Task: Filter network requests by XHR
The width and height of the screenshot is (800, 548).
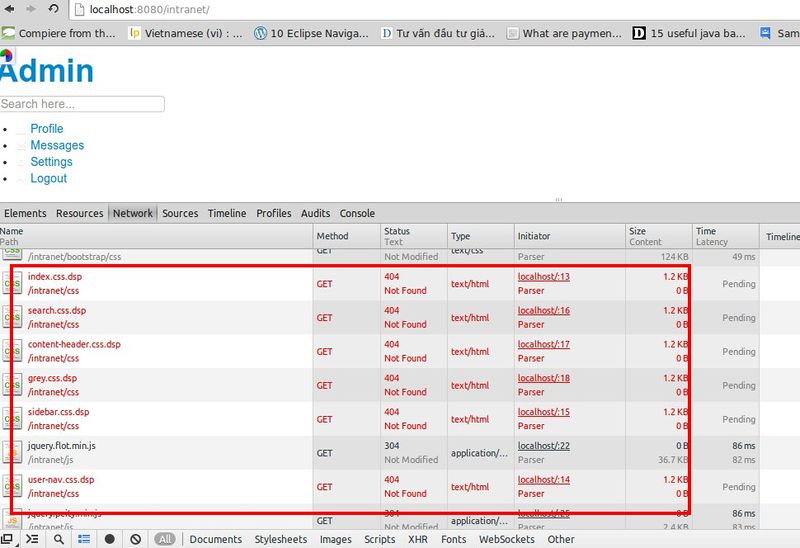Action: click(x=417, y=539)
